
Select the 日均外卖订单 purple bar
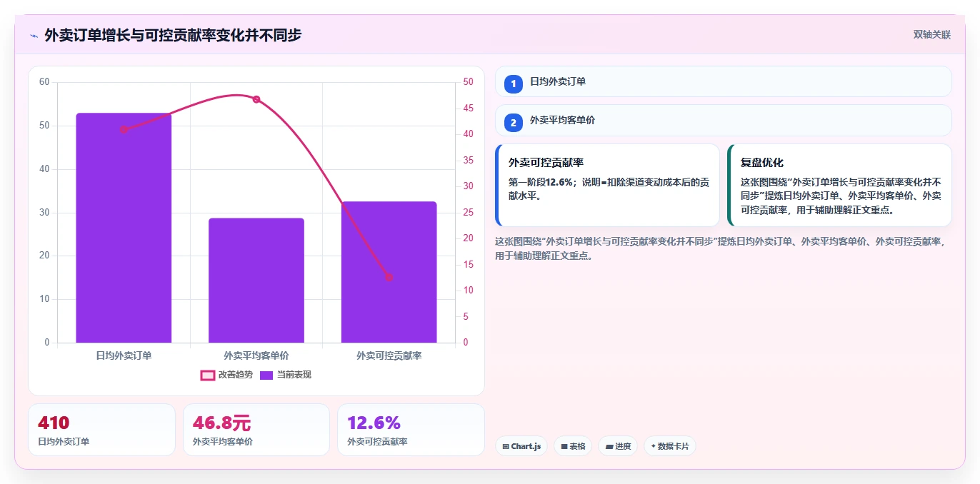(124, 228)
